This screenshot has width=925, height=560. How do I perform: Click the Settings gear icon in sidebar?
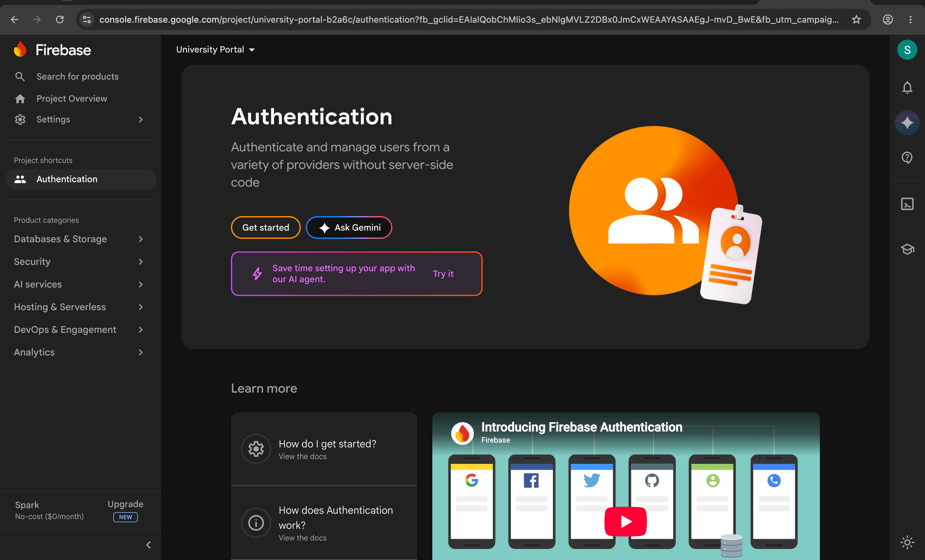point(20,119)
